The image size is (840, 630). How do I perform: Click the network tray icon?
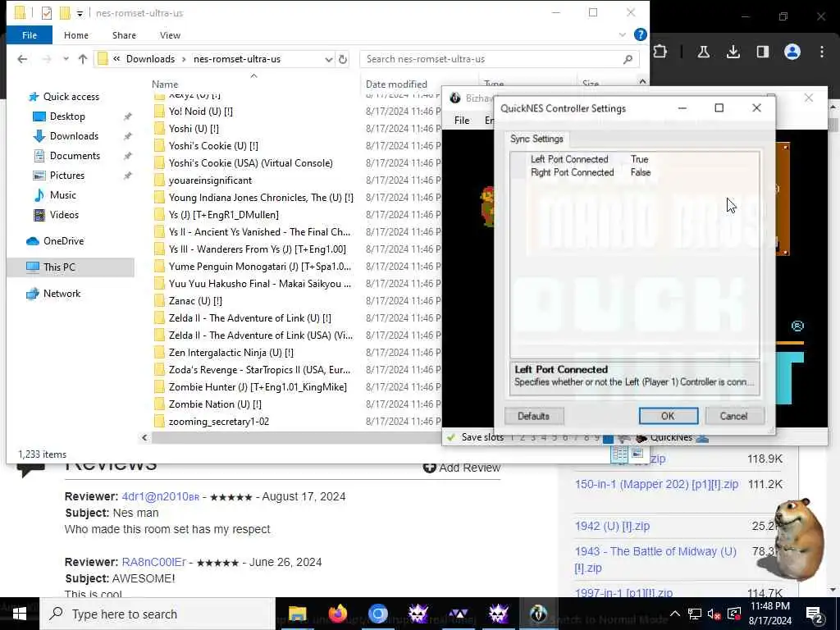point(694,614)
